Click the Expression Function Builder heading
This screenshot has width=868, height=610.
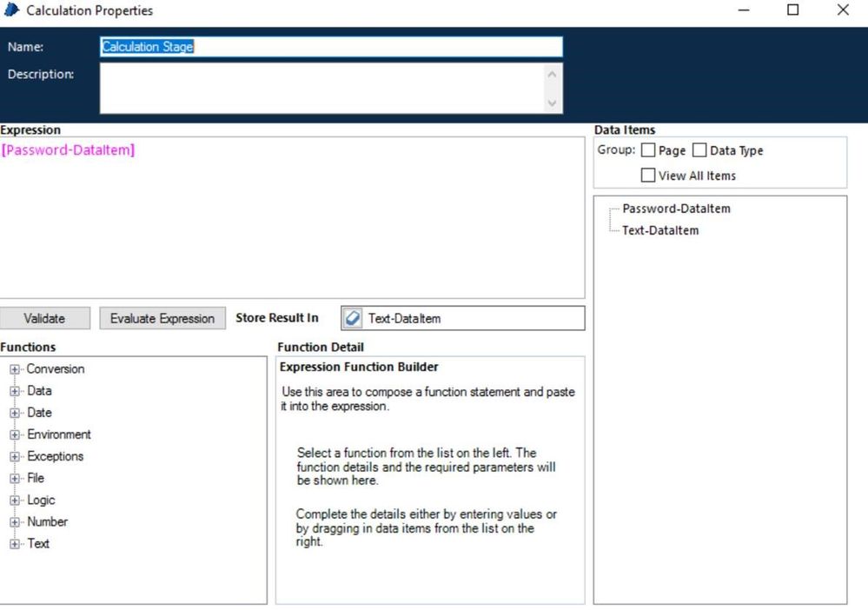point(359,367)
